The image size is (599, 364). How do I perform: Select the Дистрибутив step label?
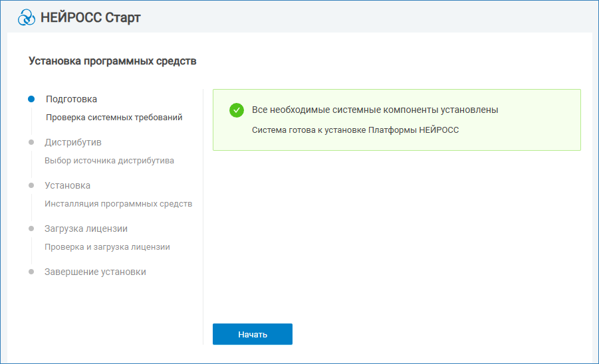[73, 142]
